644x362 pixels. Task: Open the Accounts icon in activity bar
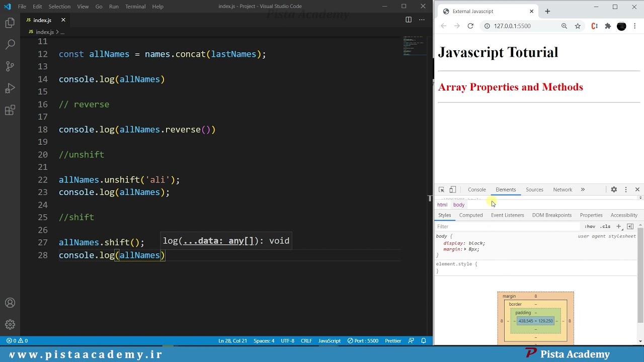[x=10, y=303]
